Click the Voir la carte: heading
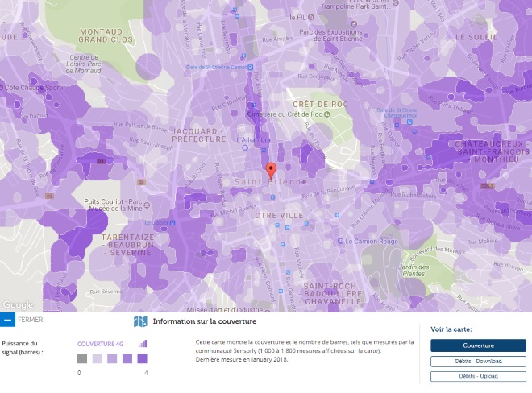This screenshot has width=532, height=393. point(451,329)
